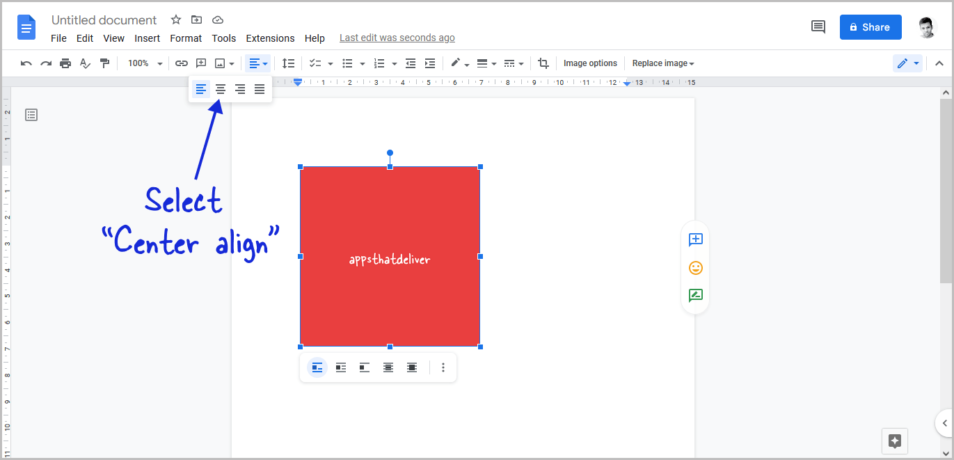Click the Add comment side icon
This screenshot has height=460, width=954.
click(x=695, y=239)
